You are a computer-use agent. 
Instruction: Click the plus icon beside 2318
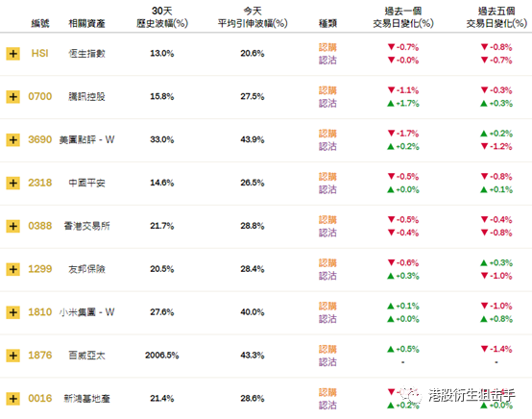[x=12, y=183]
